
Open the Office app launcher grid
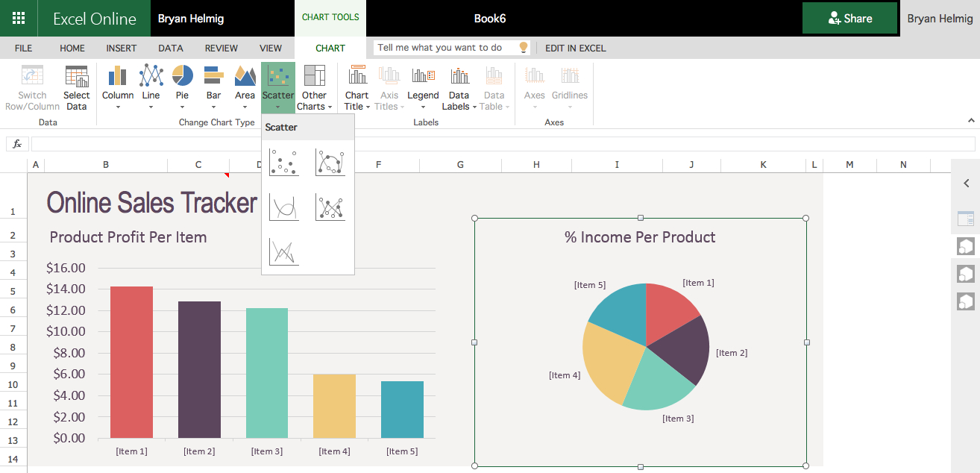(19, 18)
